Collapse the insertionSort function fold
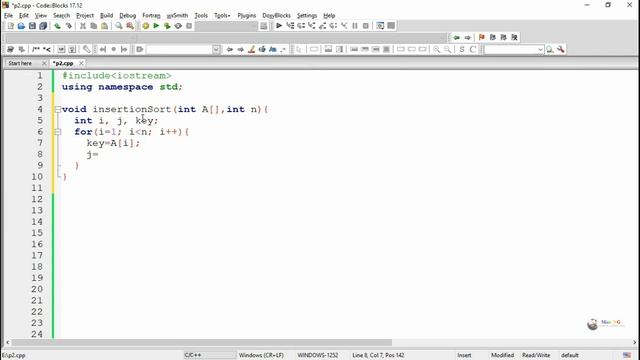640x360 pixels. coord(58,109)
